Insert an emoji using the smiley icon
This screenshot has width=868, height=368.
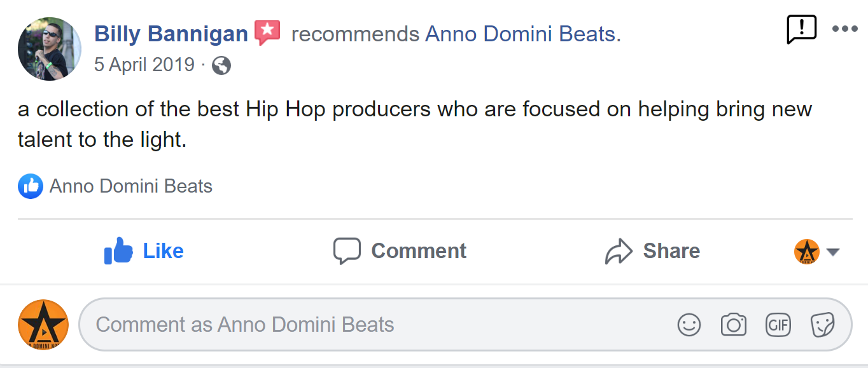click(689, 325)
